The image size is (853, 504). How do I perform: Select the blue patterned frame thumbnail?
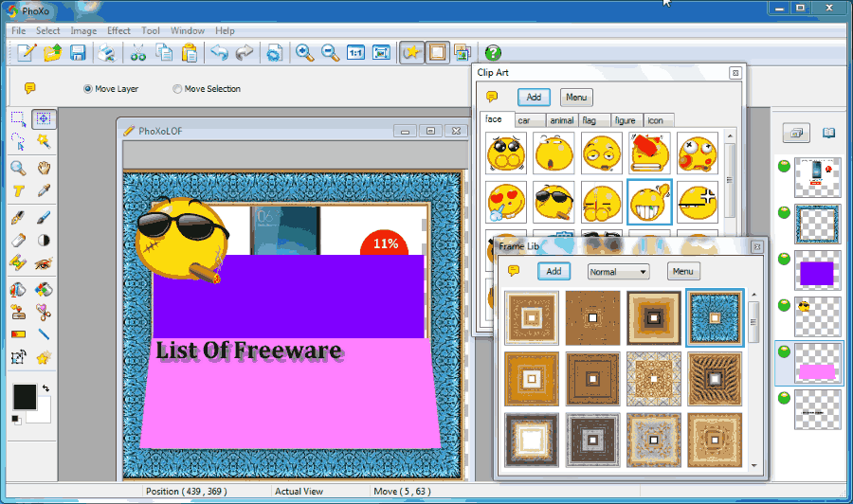(x=715, y=318)
